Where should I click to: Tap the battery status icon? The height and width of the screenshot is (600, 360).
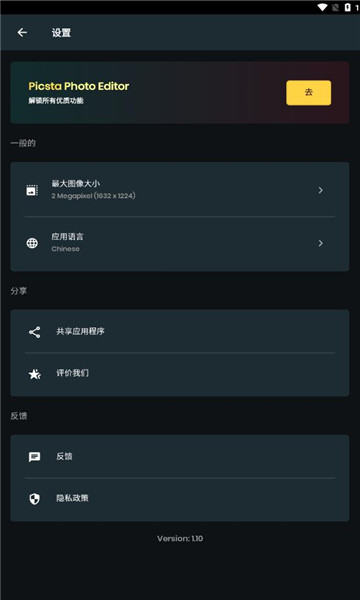coord(348,7)
